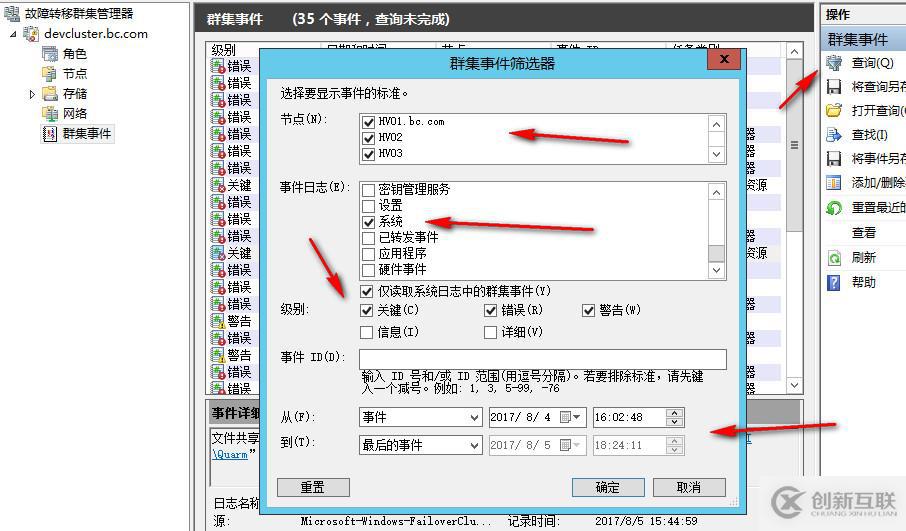The width and height of the screenshot is (906, 531).
Task: Click scroll up arrow of cluster events list
Action: 794,51
